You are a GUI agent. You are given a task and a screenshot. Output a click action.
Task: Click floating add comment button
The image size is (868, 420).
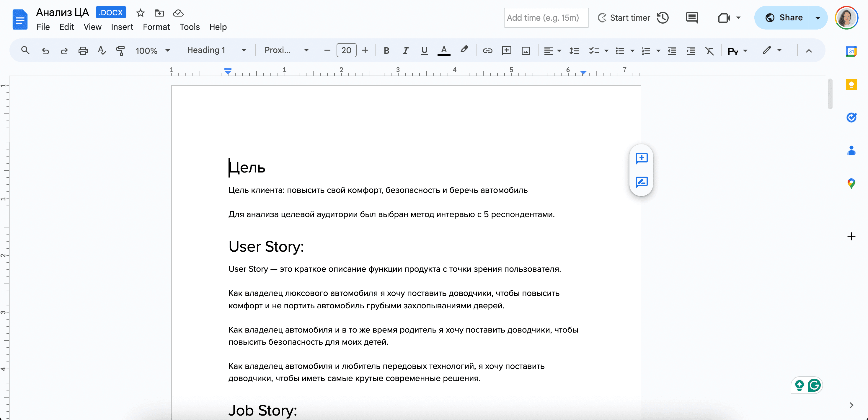pos(641,158)
